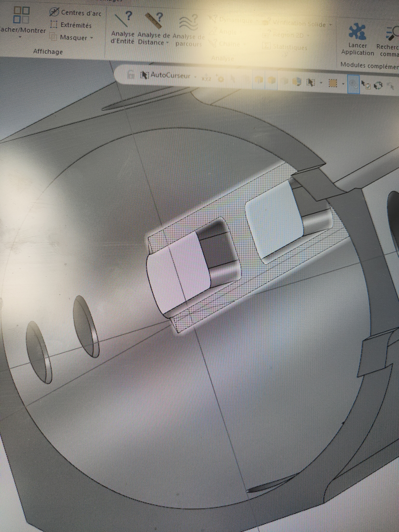Viewport: 399px width, 532px height.
Task: Click the dashed rectangle window-selection icon
Action: (x=333, y=84)
